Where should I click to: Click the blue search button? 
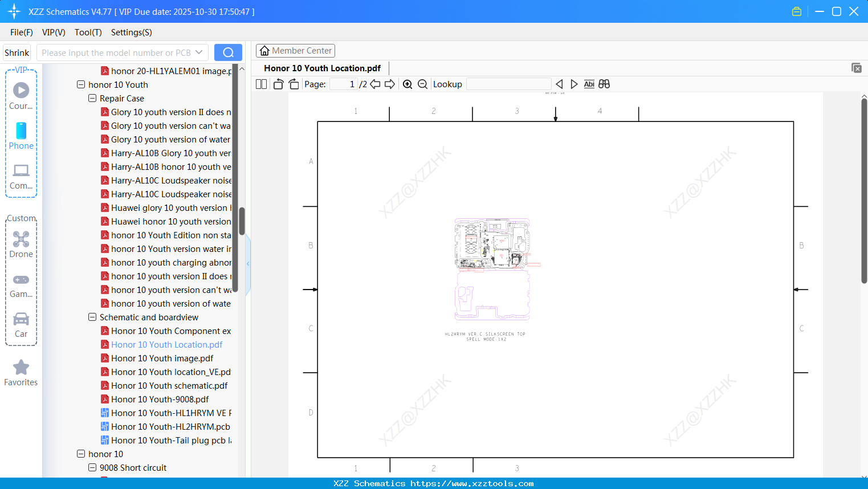[x=228, y=52]
